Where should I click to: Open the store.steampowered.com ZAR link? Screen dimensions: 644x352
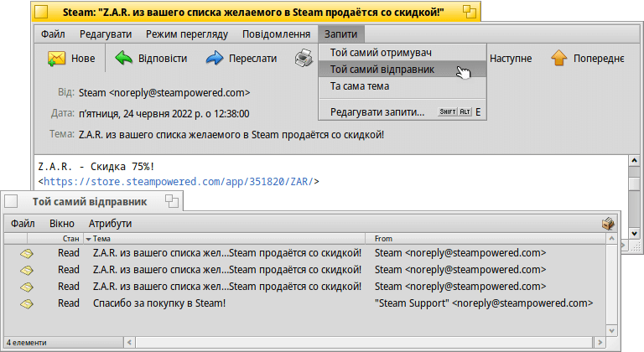pos(179,182)
